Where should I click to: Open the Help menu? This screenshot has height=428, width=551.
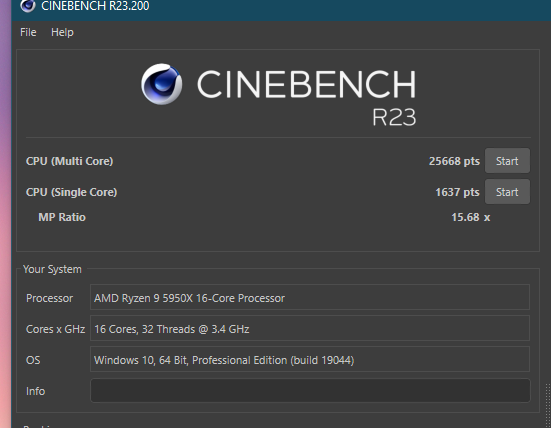62,32
